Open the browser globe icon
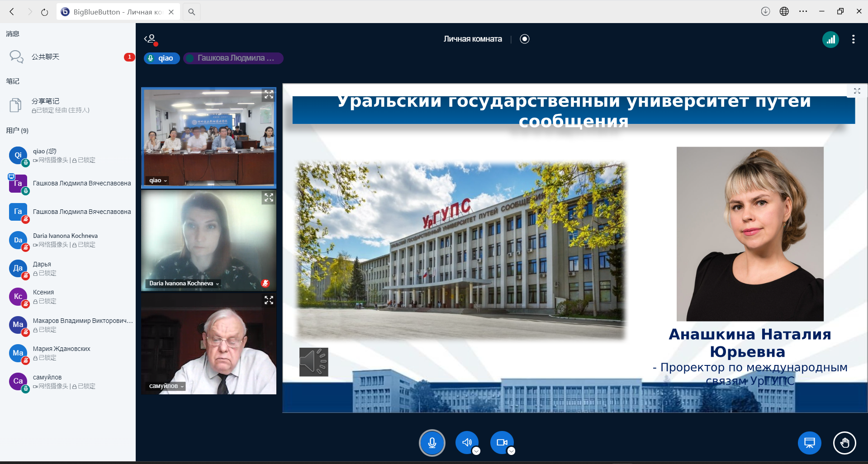The image size is (868, 464). click(784, 11)
